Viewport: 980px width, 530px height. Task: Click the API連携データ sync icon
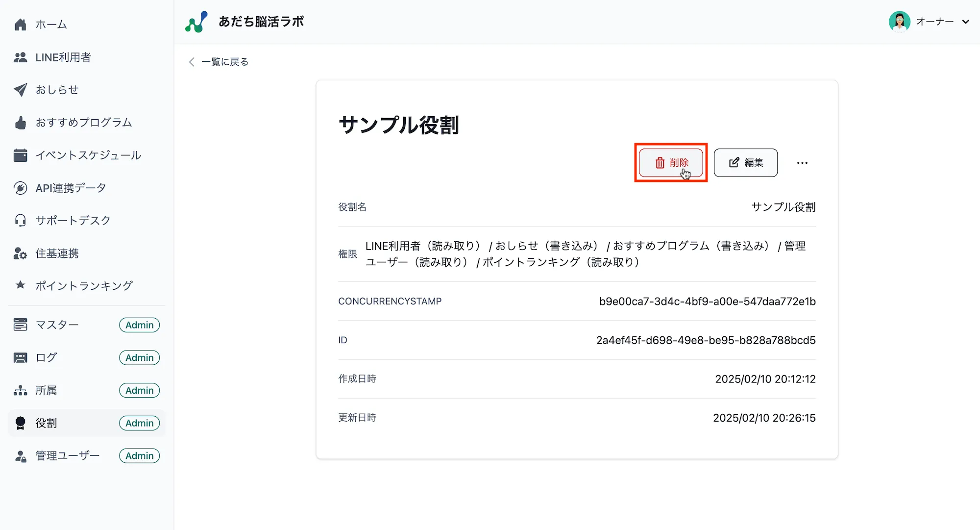click(x=20, y=188)
